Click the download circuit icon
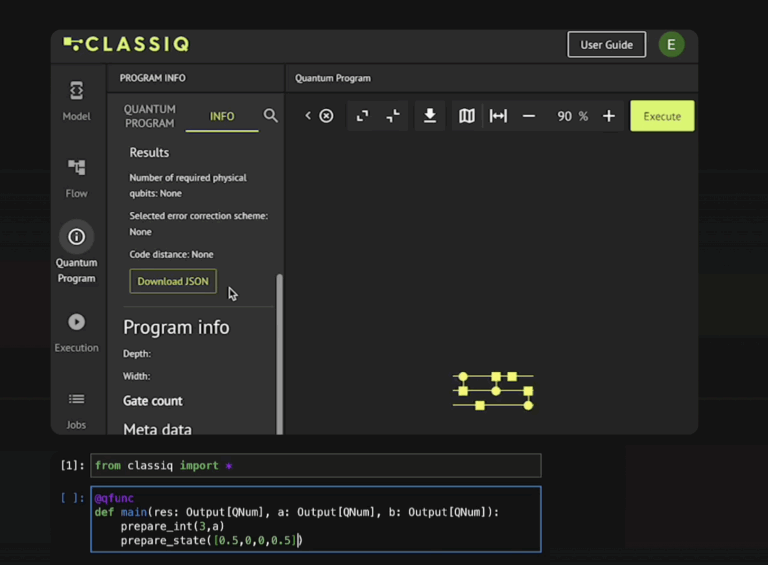Screen dimensions: 768x565 click(430, 116)
